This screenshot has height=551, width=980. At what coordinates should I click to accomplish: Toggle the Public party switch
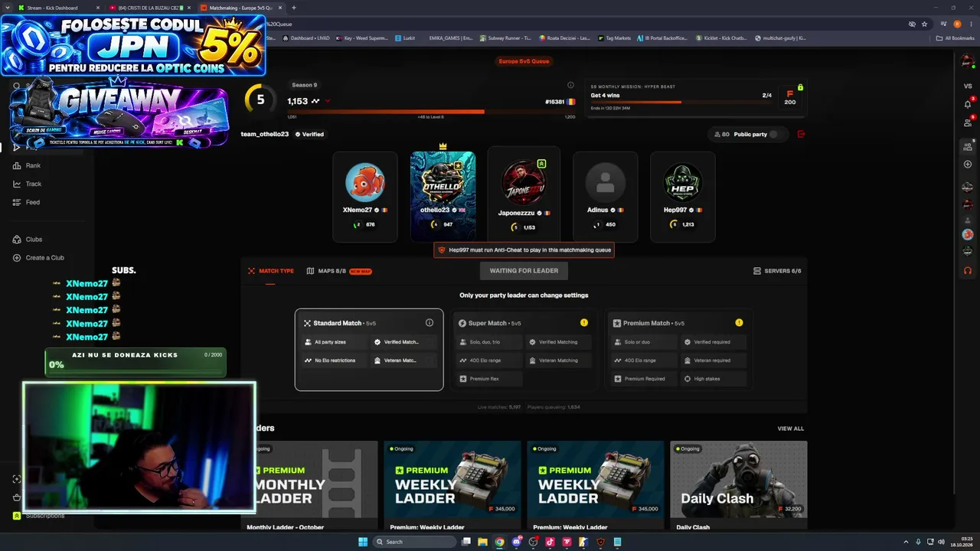pyautogui.click(x=776, y=134)
